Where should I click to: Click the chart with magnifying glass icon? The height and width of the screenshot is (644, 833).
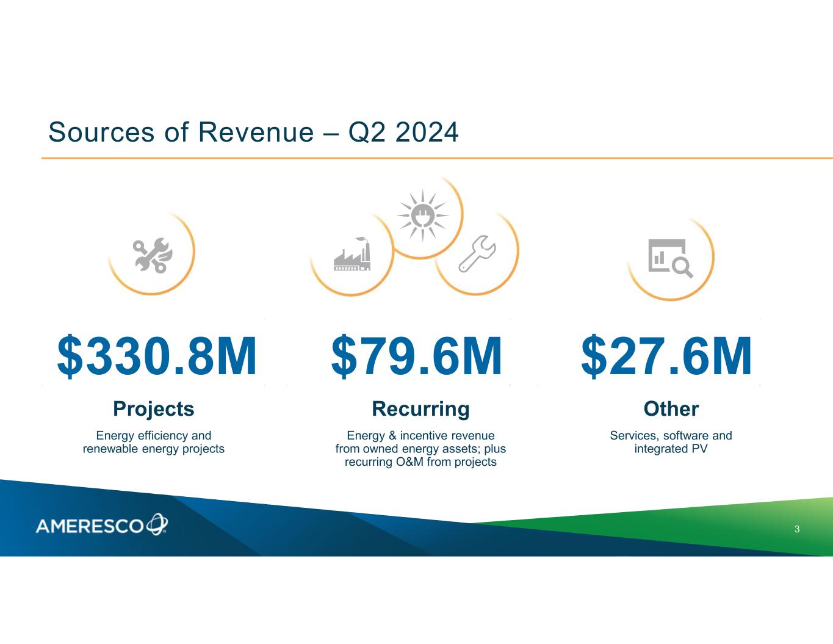(669, 258)
